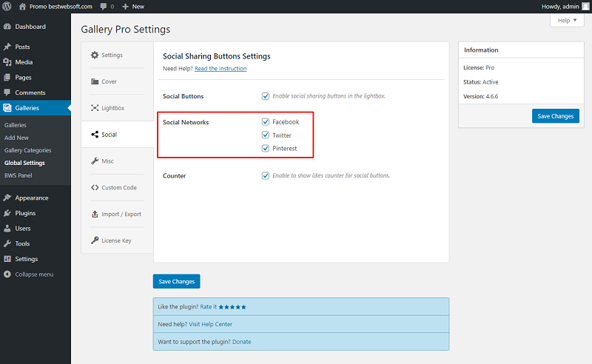Click the Comments icon in the sidebar
Viewport: 592px width, 364px height.
pos(7,92)
